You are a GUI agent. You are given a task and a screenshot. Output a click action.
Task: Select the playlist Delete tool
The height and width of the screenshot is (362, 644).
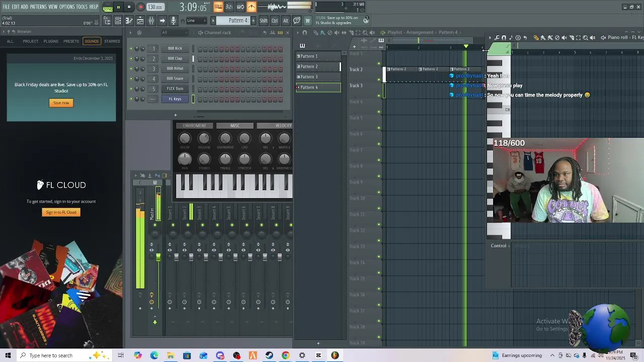(x=330, y=33)
